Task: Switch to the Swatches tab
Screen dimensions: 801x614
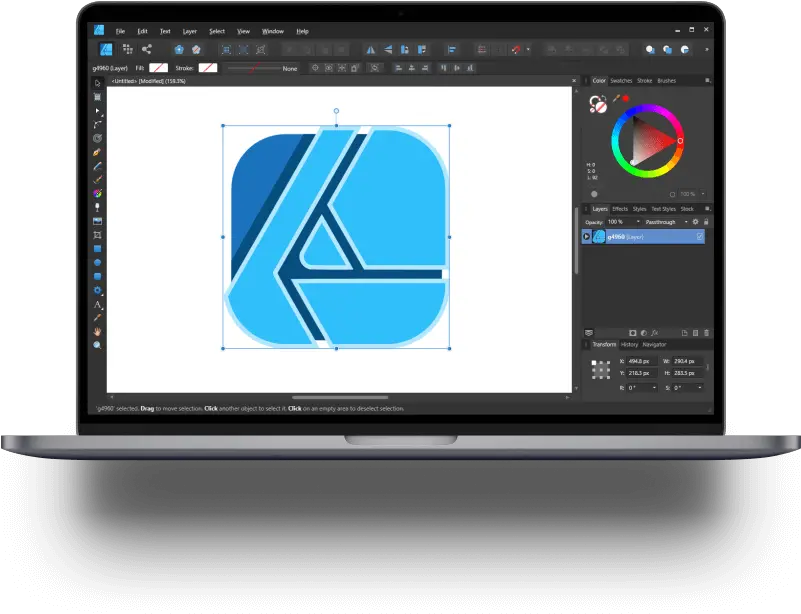Action: tap(621, 81)
